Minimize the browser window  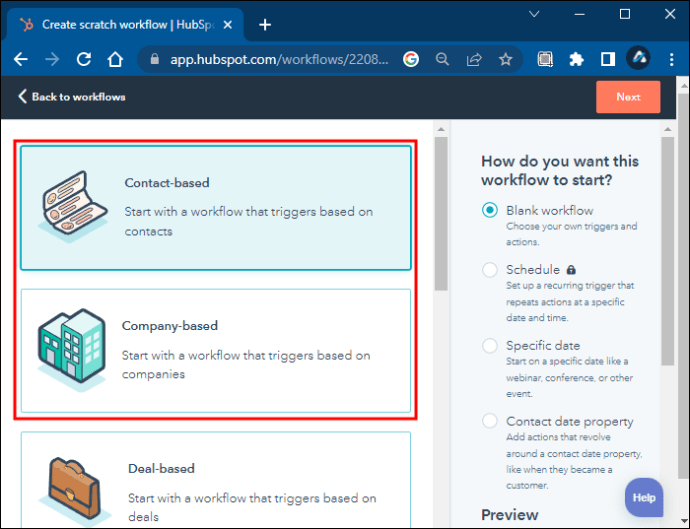580,14
